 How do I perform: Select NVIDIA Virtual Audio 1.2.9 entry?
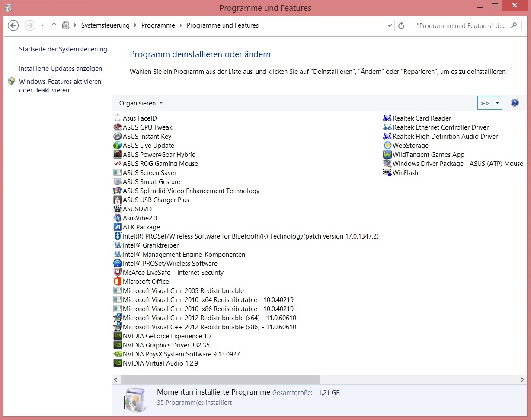click(x=156, y=363)
